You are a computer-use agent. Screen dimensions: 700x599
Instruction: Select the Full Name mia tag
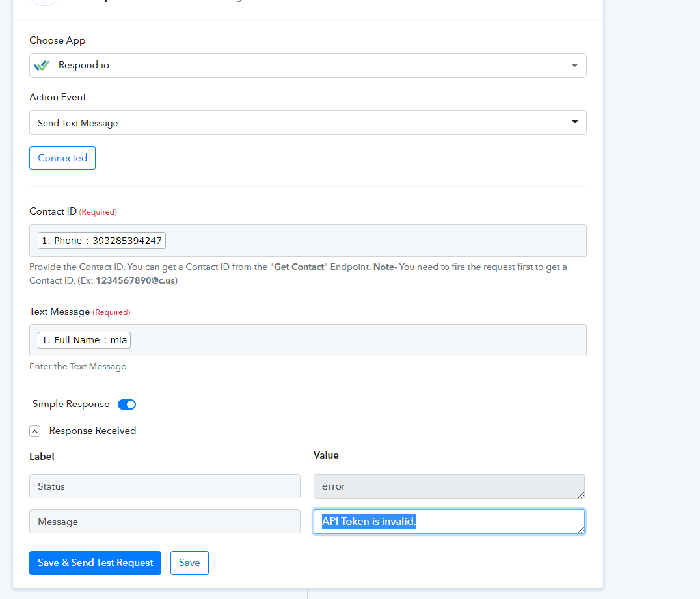click(84, 340)
